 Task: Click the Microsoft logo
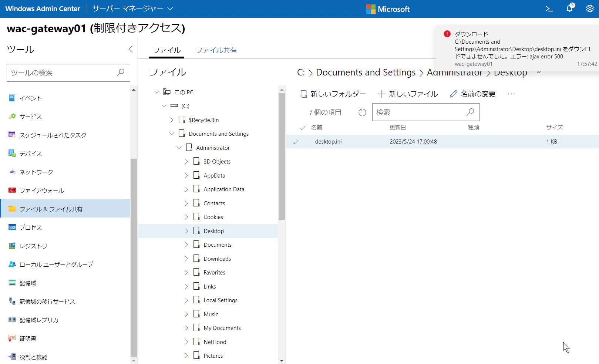388,9
